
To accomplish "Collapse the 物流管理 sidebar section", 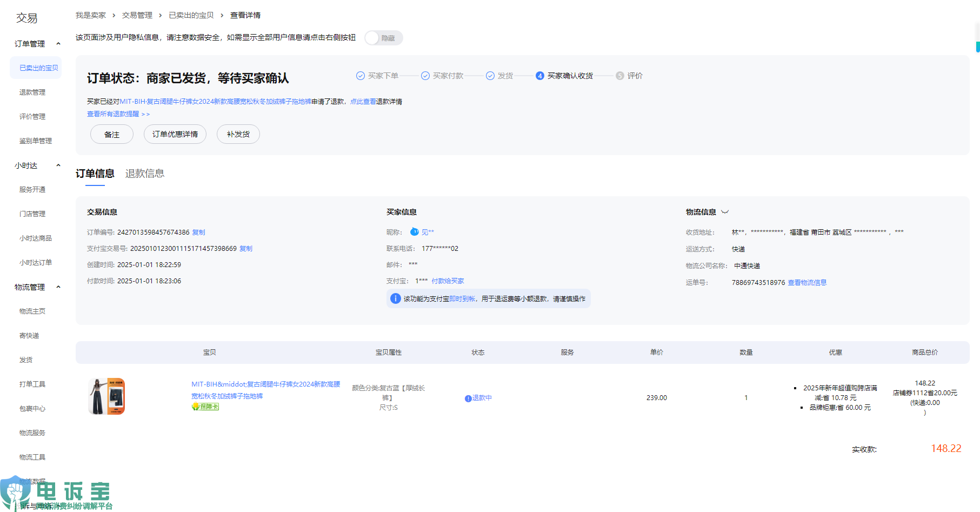I will (58, 287).
